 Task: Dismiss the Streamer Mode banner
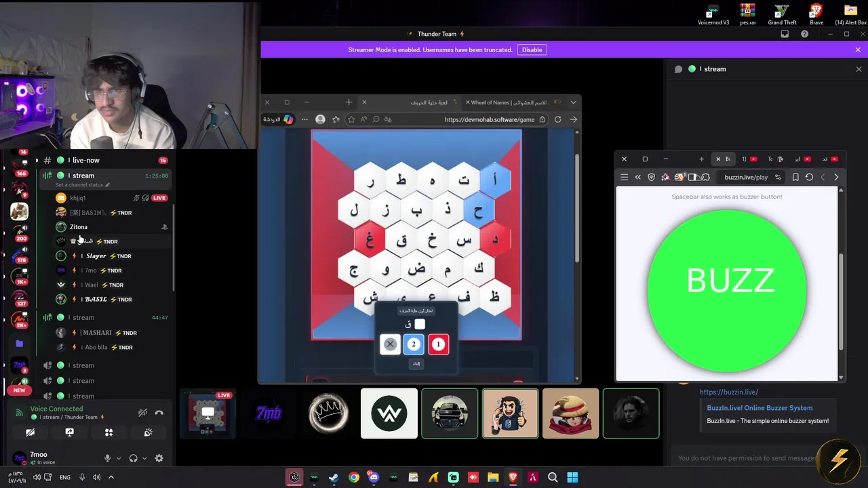(858, 49)
